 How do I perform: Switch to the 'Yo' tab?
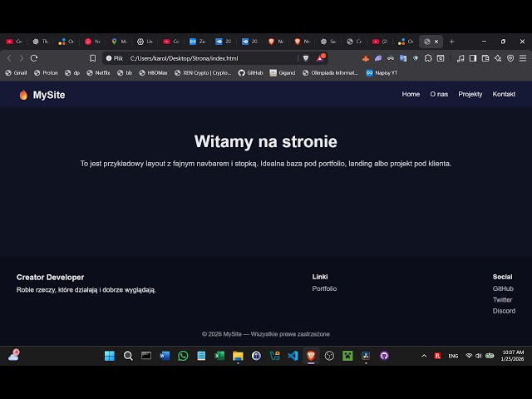click(x=92, y=42)
